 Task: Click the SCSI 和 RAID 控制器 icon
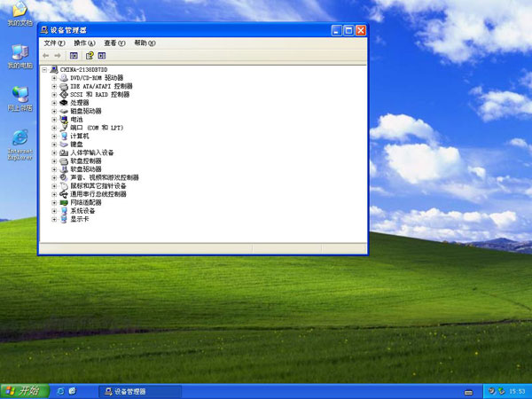[x=64, y=95]
